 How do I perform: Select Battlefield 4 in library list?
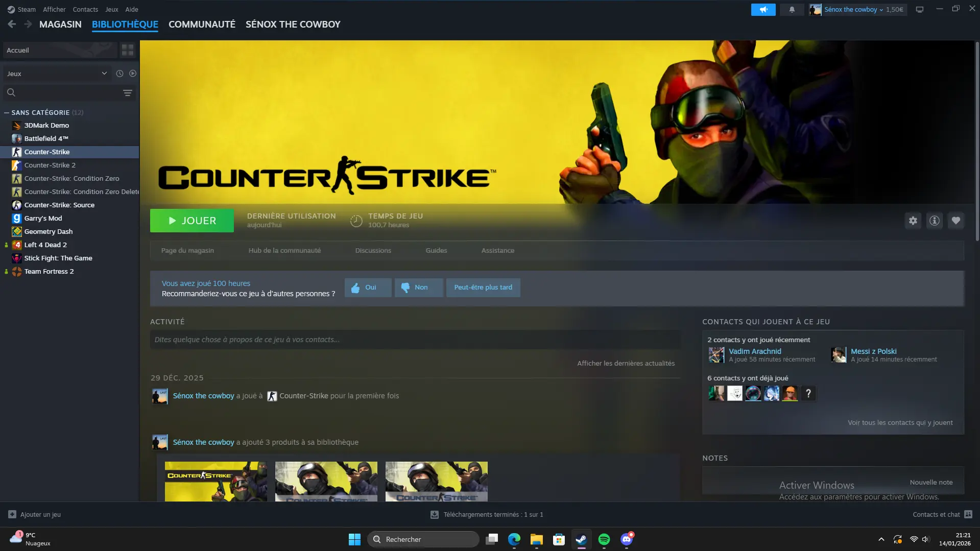coord(69,138)
